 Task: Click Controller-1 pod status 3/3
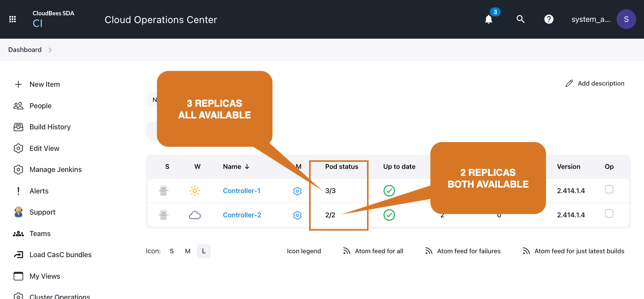[x=330, y=191]
